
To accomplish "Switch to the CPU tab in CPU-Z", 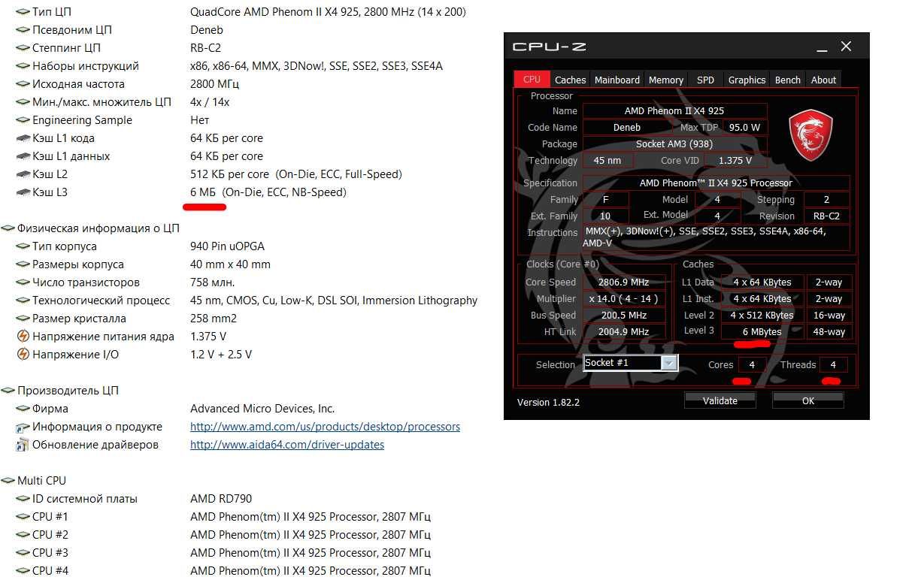I will (x=532, y=79).
